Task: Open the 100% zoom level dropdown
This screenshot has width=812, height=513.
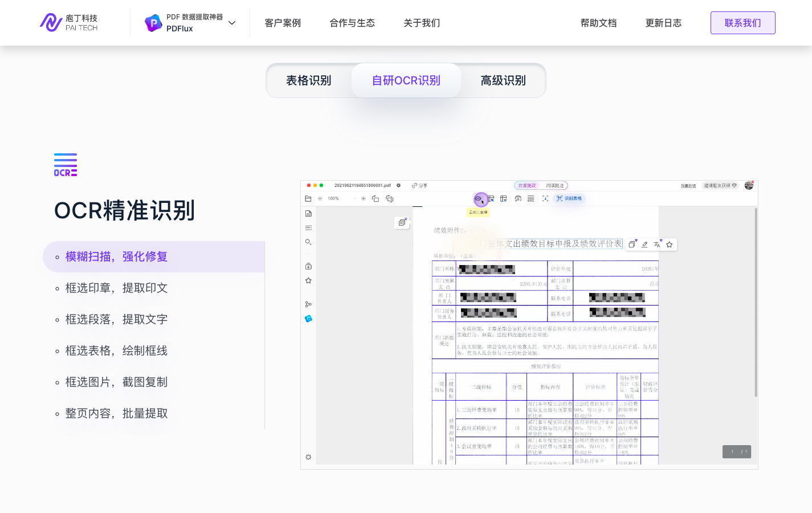Action: coord(341,199)
